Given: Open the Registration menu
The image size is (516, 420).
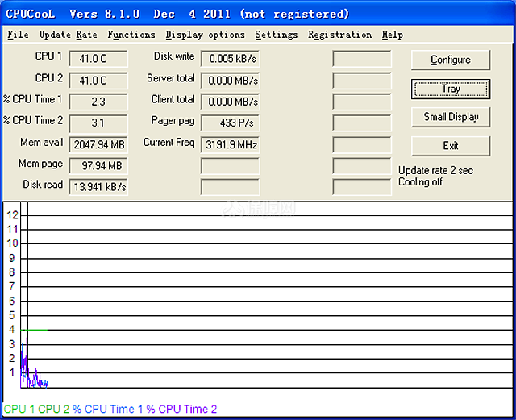Looking at the screenshot, I should coord(339,35).
